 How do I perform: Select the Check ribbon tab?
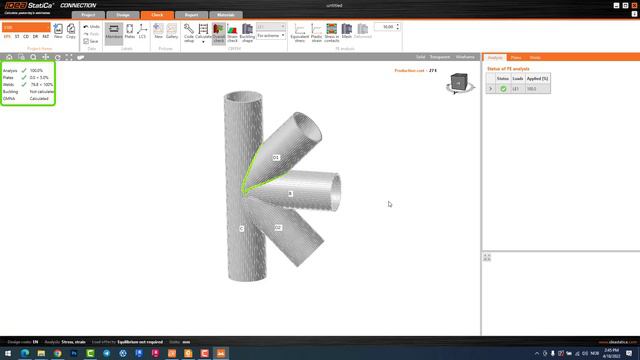(157, 15)
